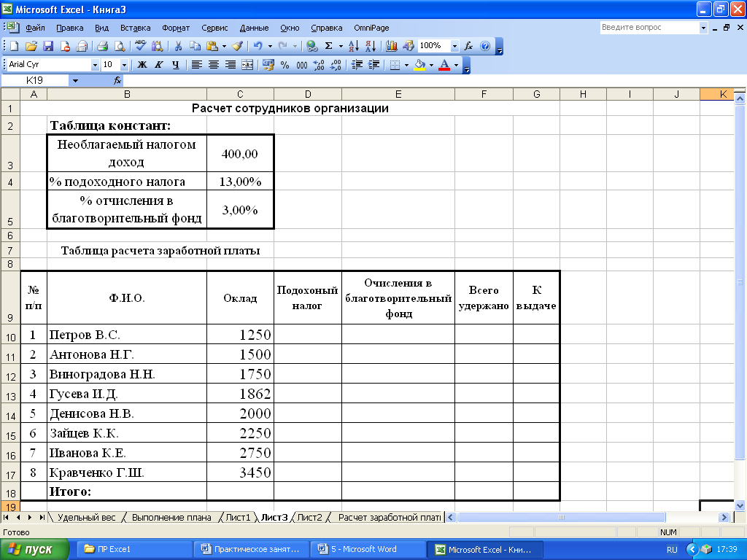Screen dimensions: 747x560
Task: Switch to 5 - Microsoft Word taskbar button
Action: (368, 550)
